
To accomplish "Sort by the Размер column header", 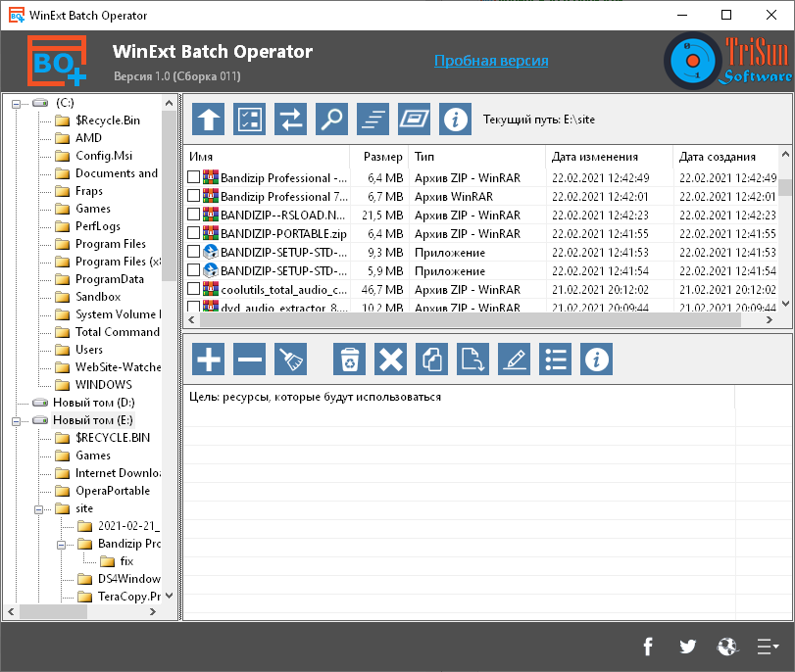I will coord(379,157).
